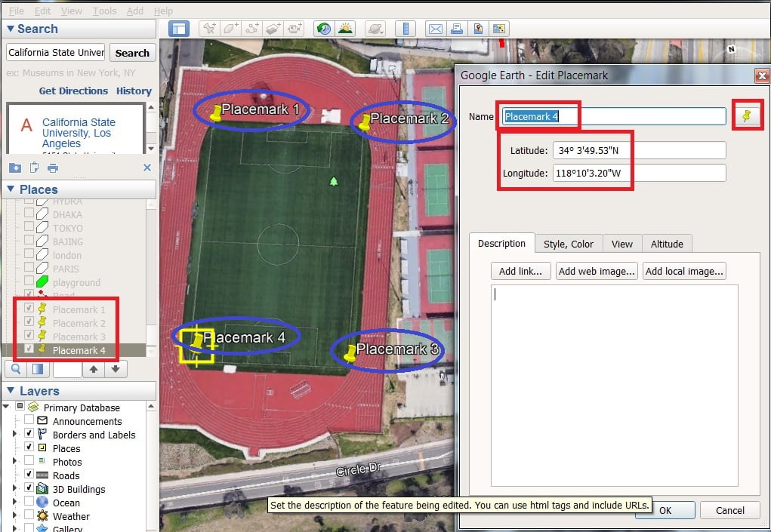The image size is (771, 532).
Task: Open the search History link
Action: click(x=134, y=91)
